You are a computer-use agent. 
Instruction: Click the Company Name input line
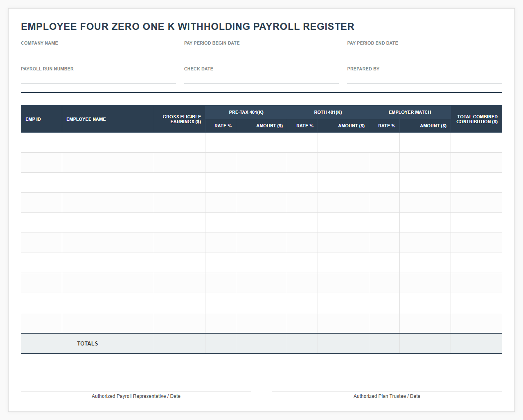(98, 53)
